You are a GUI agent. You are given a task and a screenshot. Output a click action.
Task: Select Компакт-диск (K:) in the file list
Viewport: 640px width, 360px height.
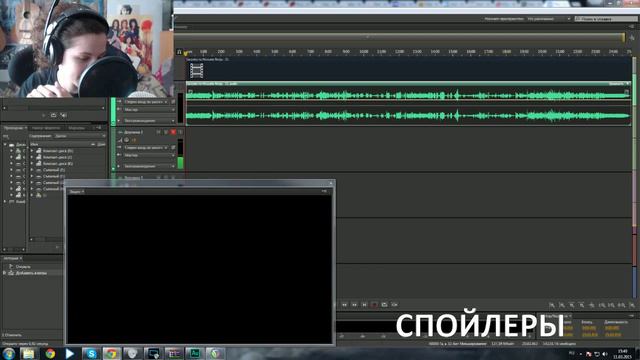pyautogui.click(x=58, y=163)
